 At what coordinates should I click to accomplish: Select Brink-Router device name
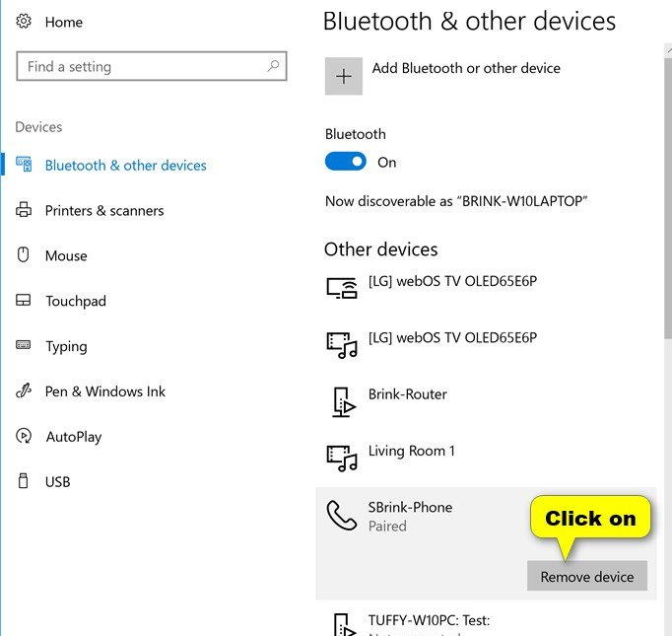408,393
